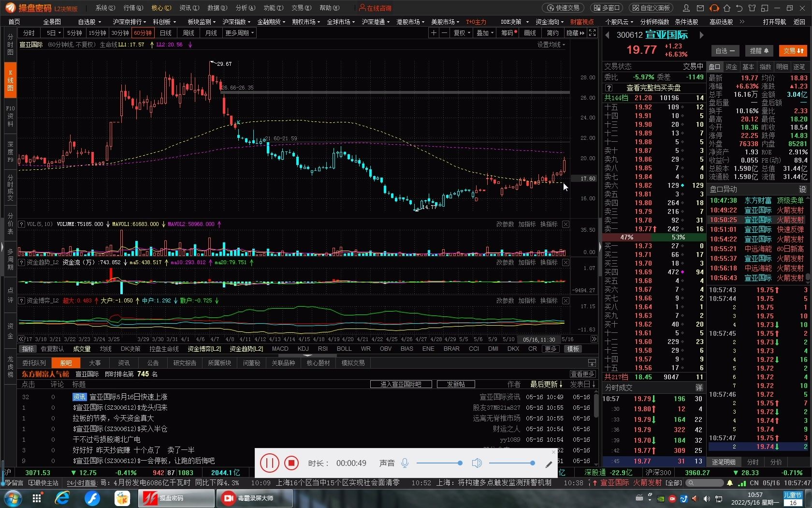This screenshot has height=508, width=812.
Task: Close the VOL indicator panel
Action: coord(565,224)
